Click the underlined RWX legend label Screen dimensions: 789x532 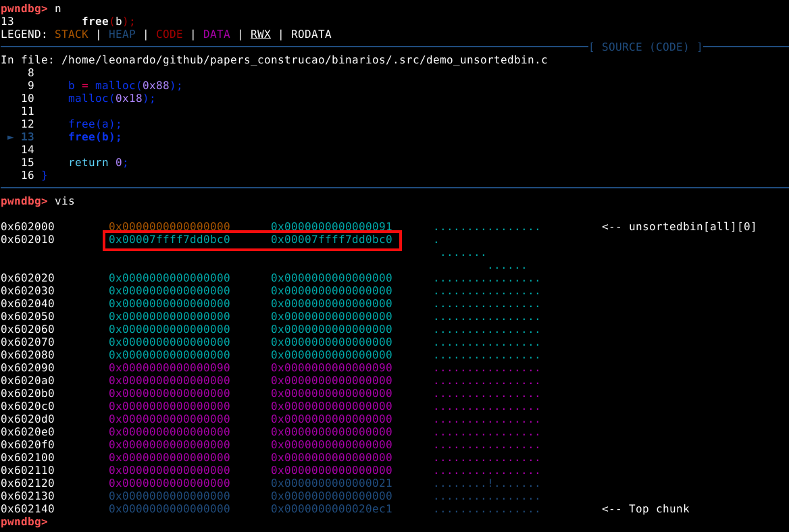point(260,34)
